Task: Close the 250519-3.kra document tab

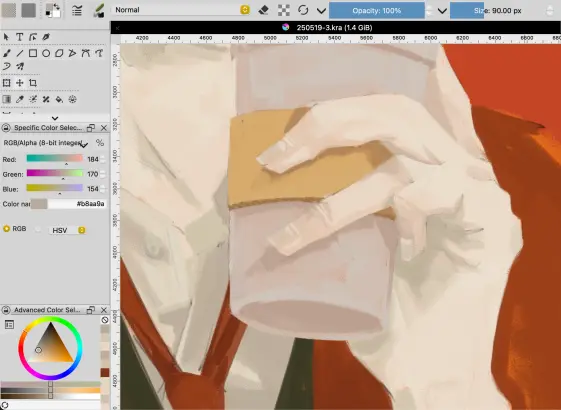Action: tap(117, 28)
